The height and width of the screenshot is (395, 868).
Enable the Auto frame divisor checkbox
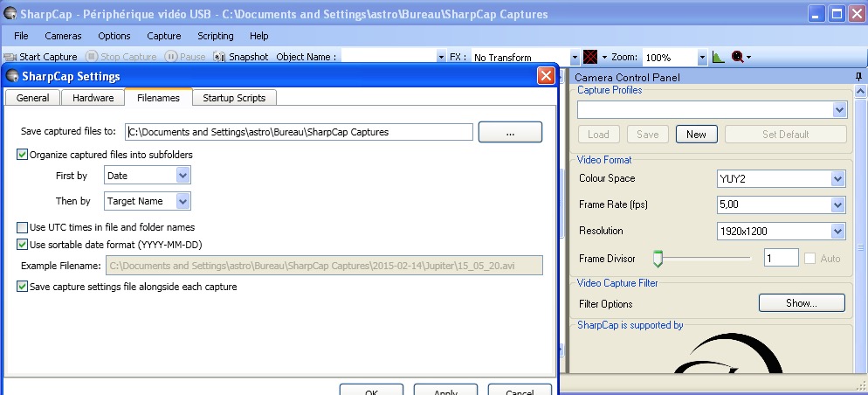(x=809, y=258)
